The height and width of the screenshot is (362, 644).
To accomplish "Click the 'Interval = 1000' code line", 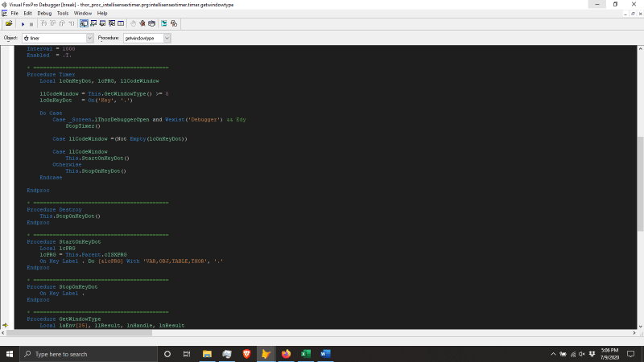I will [51, 49].
